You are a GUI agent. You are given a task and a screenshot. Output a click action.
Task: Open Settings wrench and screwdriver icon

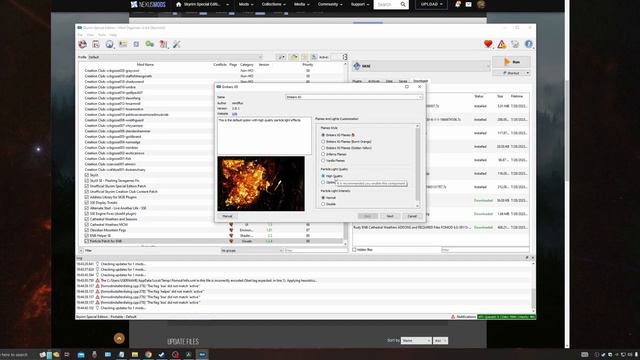click(177, 44)
